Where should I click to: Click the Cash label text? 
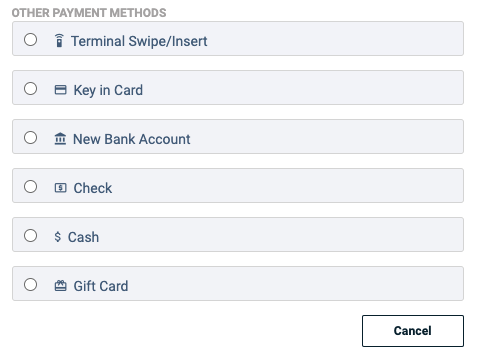[x=83, y=237]
